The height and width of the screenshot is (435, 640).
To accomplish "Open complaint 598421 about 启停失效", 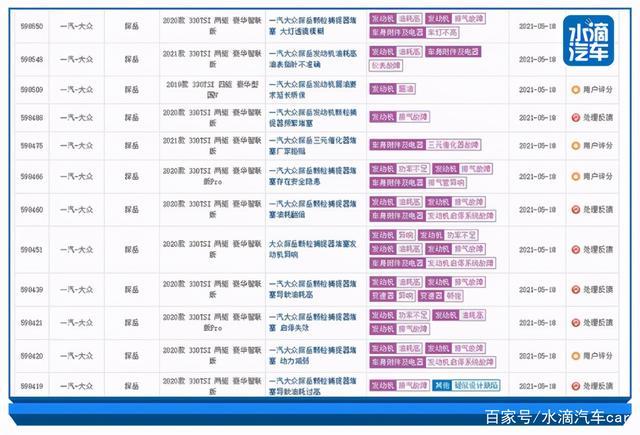I will (313, 322).
